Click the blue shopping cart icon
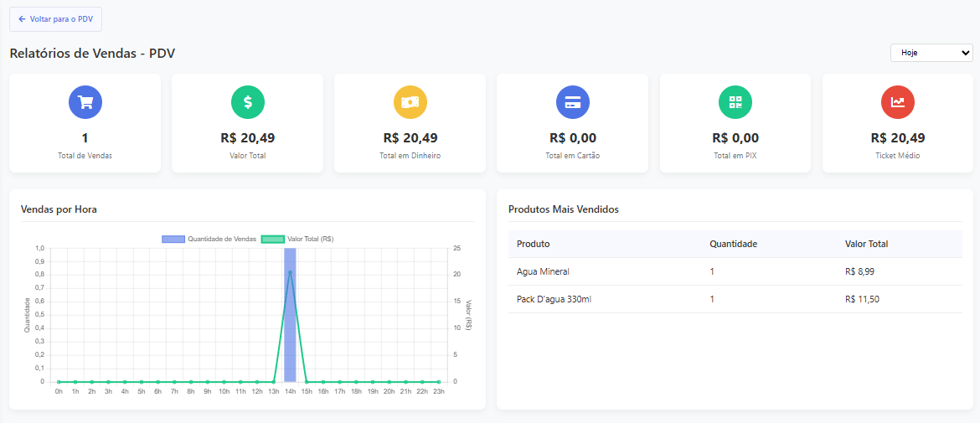 tap(85, 102)
